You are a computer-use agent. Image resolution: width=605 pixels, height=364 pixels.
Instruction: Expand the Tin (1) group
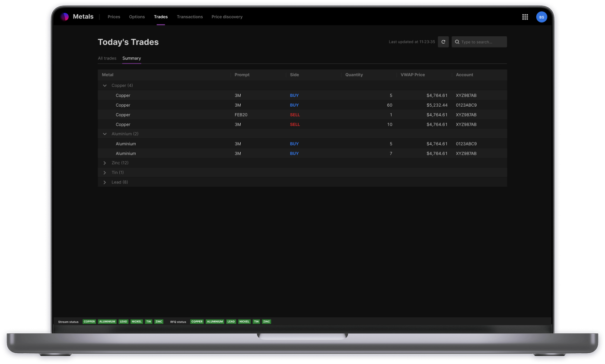pos(105,173)
